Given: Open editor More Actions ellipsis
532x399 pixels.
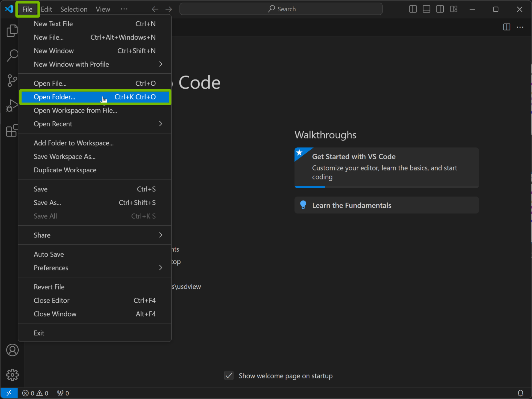Looking at the screenshot, I should 520,27.
